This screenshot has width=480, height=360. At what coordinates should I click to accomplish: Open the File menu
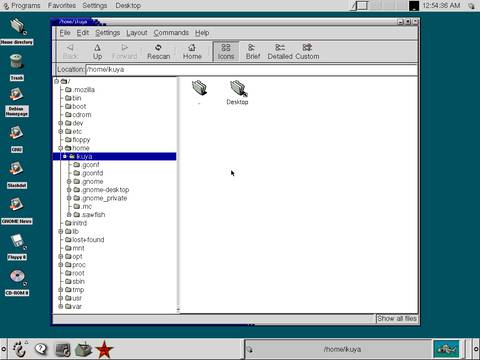tap(65, 33)
